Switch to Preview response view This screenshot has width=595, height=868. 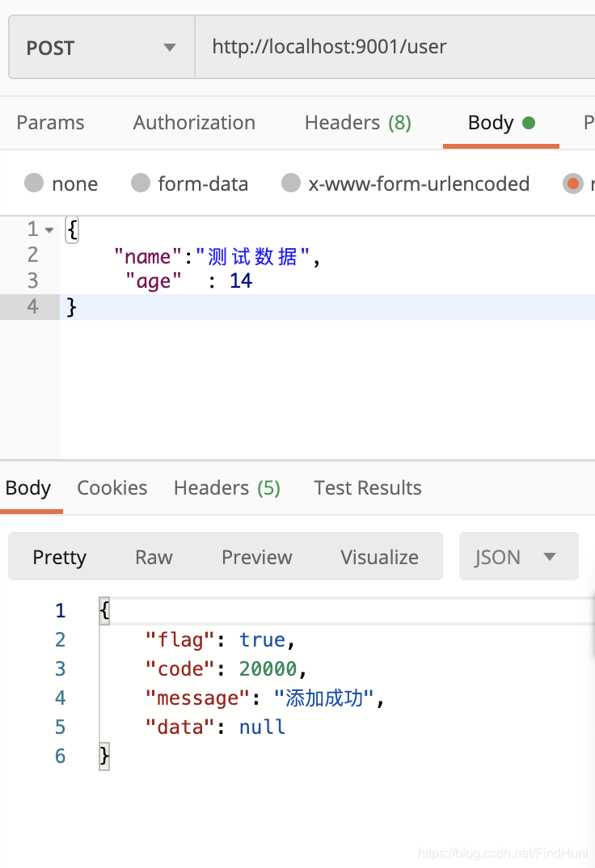[x=257, y=557]
